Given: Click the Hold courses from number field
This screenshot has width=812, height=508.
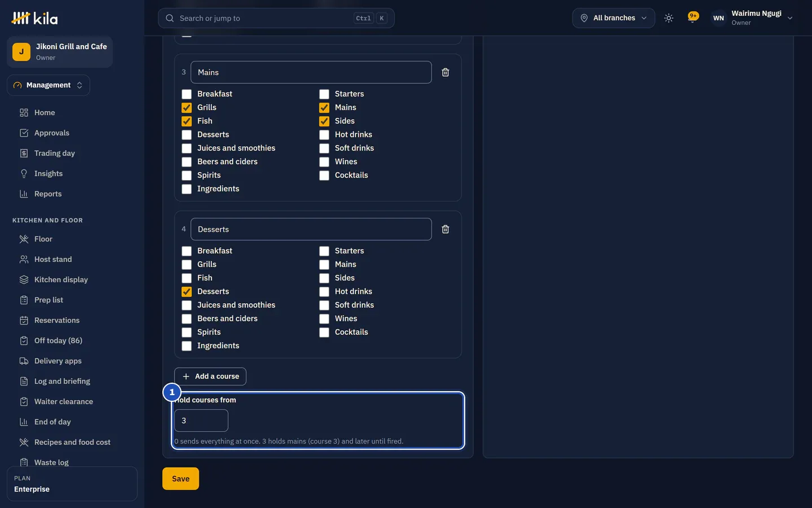Looking at the screenshot, I should click(201, 421).
